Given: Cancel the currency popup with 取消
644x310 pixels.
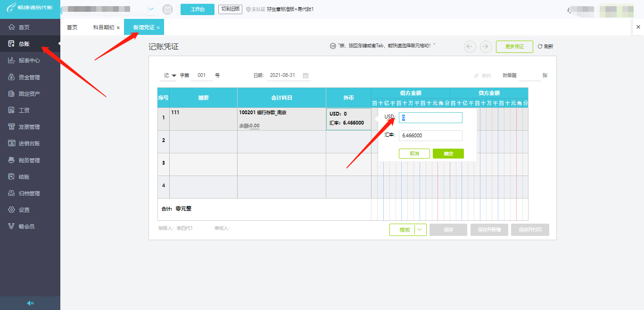Looking at the screenshot, I should pos(414,153).
